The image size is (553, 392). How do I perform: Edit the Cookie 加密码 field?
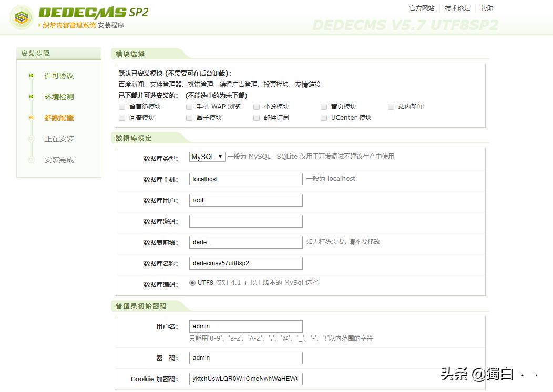coord(245,378)
